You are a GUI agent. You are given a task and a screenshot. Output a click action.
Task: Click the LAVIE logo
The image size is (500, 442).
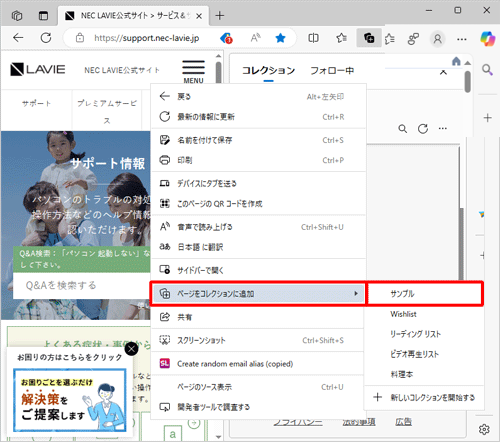[37, 69]
